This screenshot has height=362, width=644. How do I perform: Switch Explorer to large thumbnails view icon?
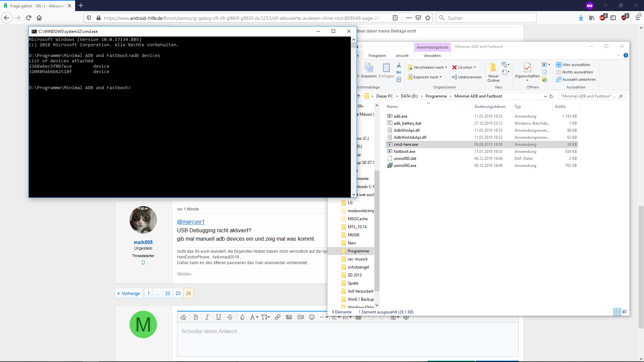[625, 312]
